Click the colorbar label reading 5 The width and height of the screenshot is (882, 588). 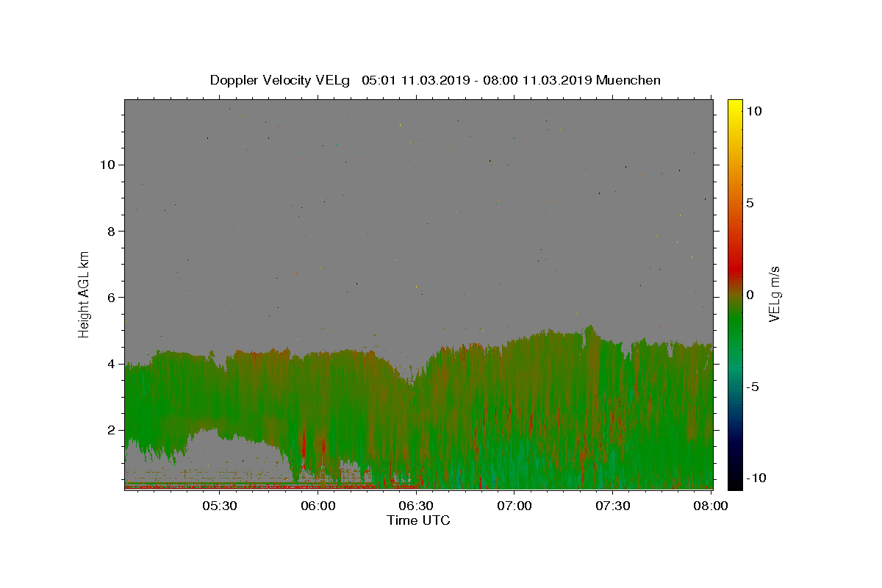(750, 203)
